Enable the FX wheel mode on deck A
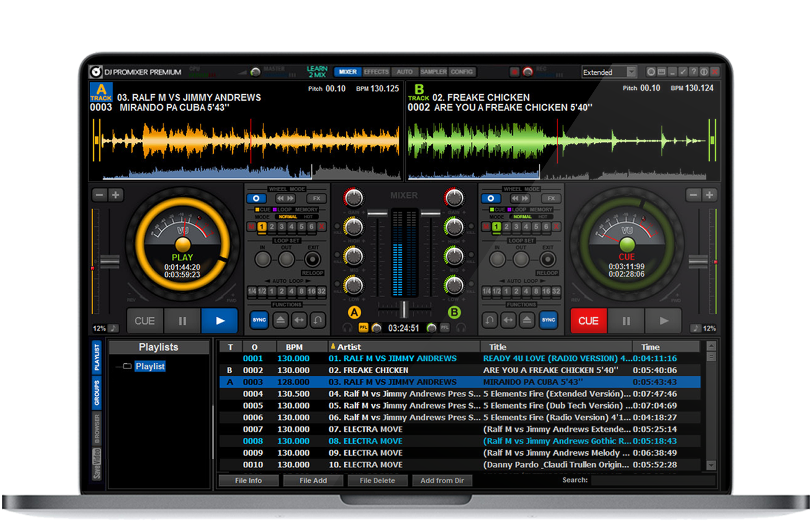 316,198
